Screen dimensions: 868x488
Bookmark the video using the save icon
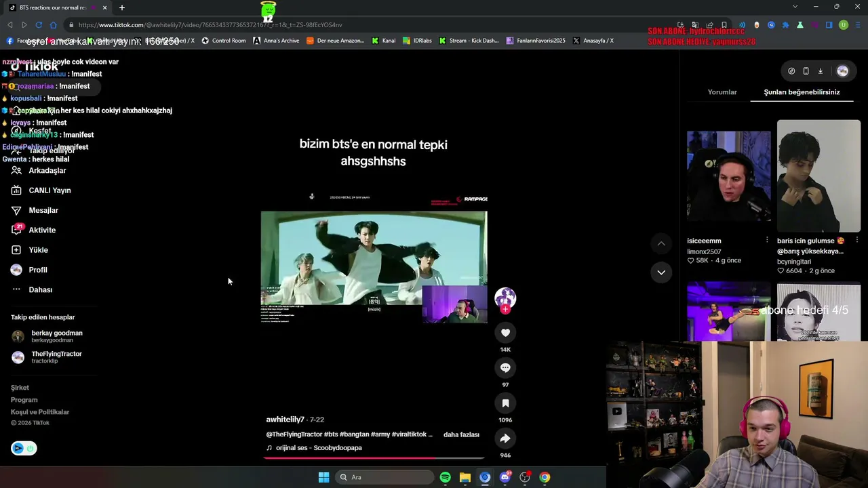[505, 403]
